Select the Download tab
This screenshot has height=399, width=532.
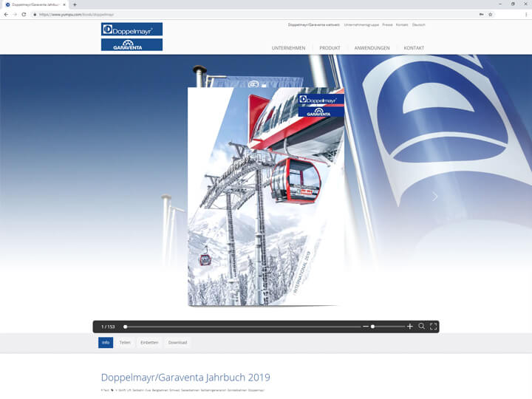pos(177,343)
